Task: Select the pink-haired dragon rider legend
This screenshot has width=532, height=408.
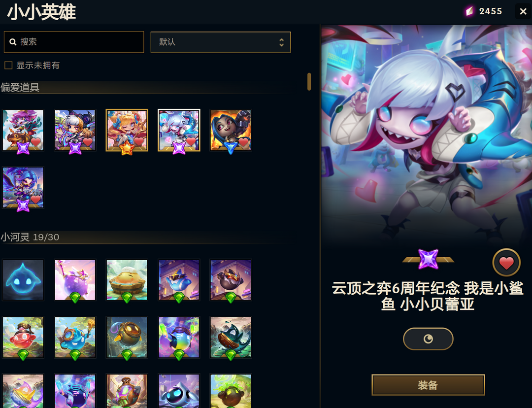Action: [x=23, y=130]
